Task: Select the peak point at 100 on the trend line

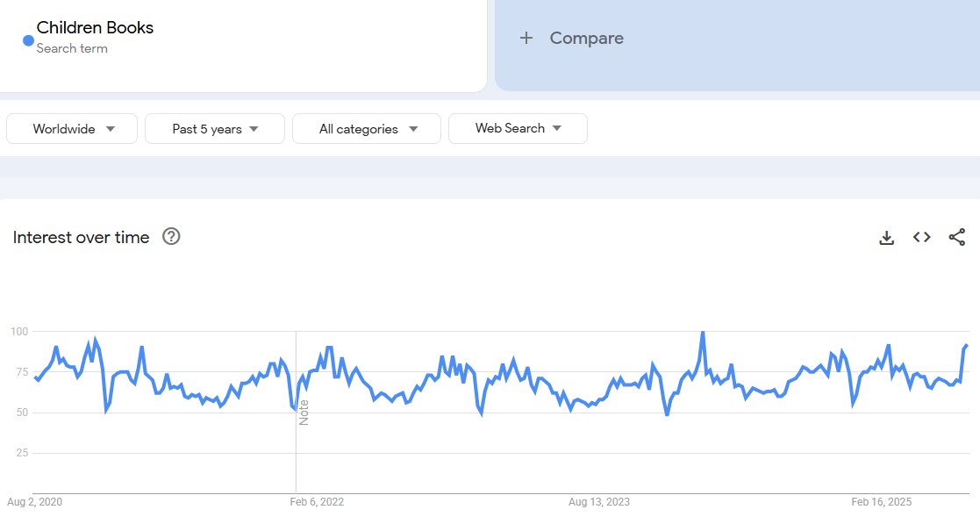Action: (703, 333)
